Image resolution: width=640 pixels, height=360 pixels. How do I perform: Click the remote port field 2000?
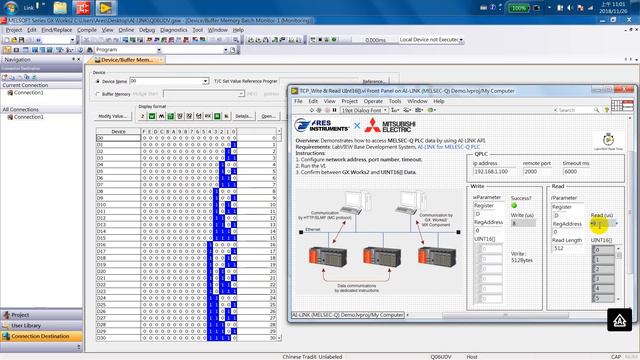pyautogui.click(x=537, y=171)
